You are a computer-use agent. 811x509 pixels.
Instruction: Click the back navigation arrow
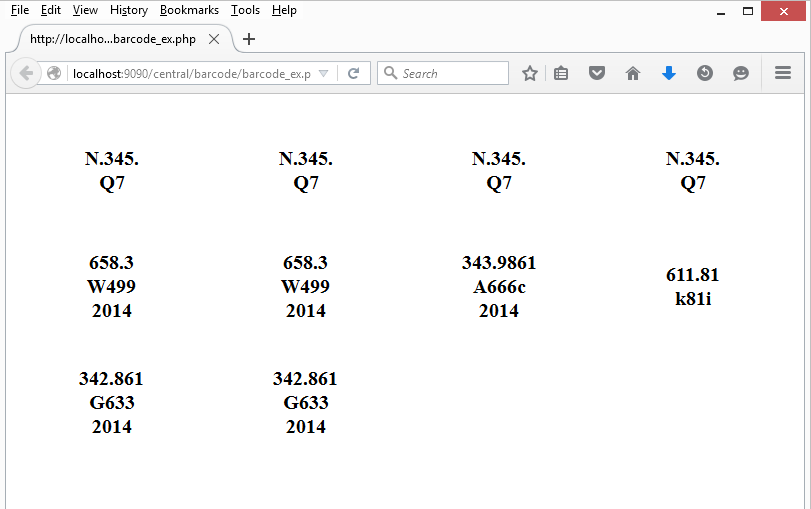tap(27, 73)
